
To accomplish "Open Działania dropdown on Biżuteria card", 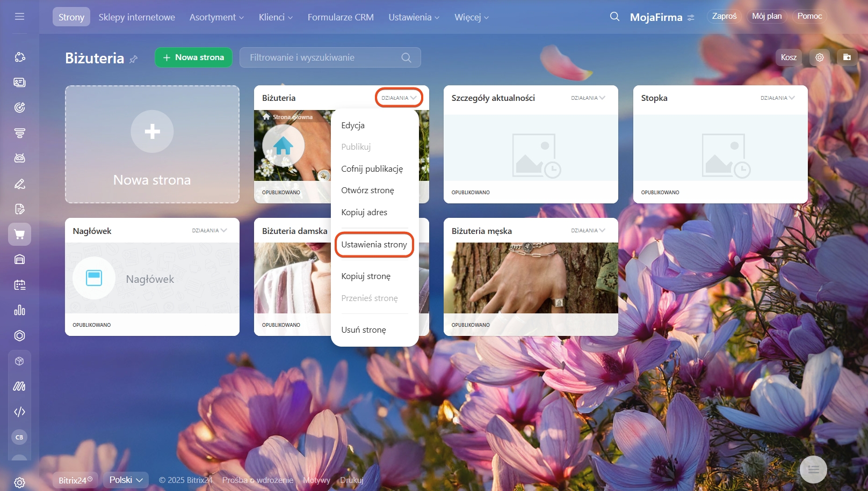I will pos(399,98).
